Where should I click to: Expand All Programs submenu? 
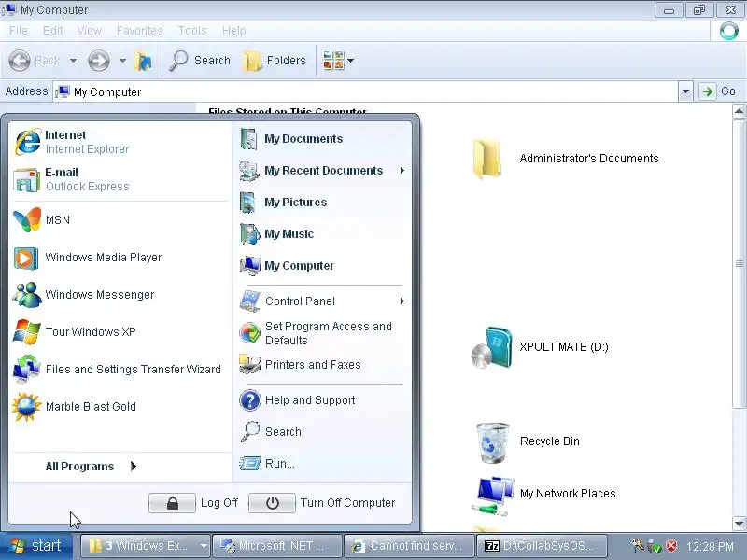tap(91, 466)
